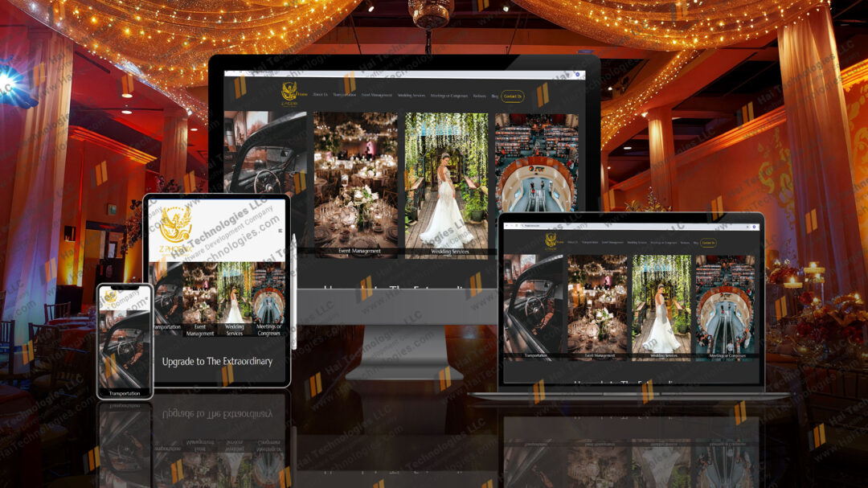
Task: Open the hamburger menu on the tablet
Action: coord(279,230)
